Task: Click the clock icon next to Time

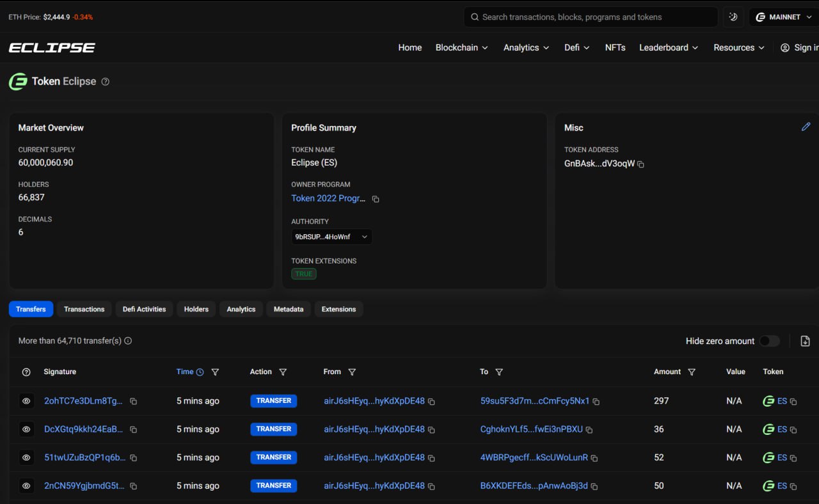Action: click(200, 372)
